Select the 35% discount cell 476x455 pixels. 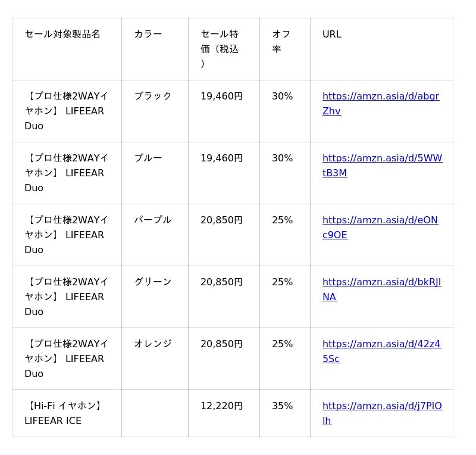283,406
